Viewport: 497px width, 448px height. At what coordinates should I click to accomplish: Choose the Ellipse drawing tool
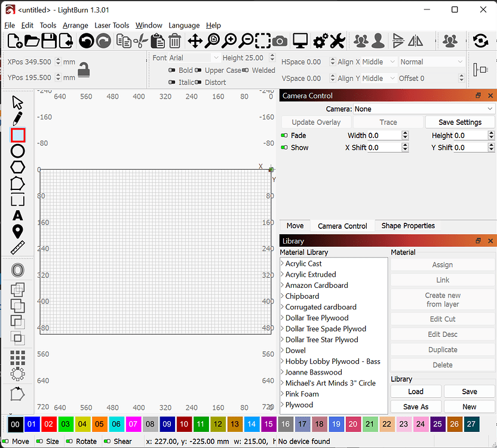click(18, 151)
